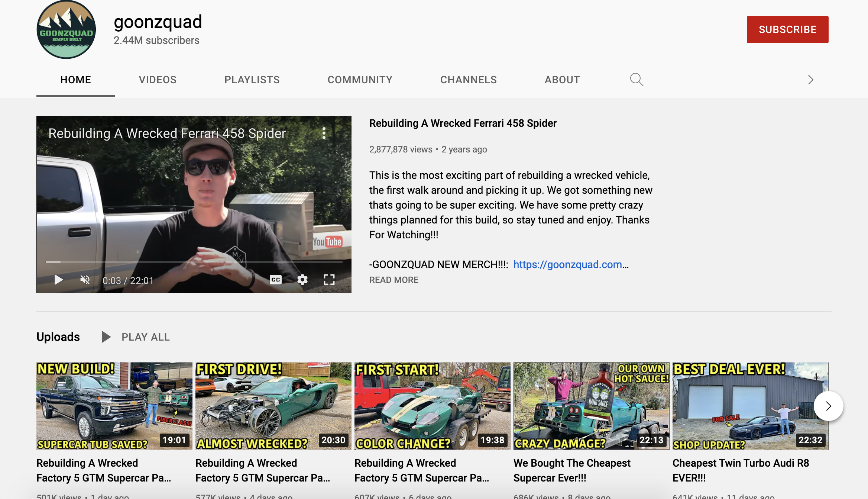Open the FIRST DRIVE! video thumbnail

[x=273, y=406]
